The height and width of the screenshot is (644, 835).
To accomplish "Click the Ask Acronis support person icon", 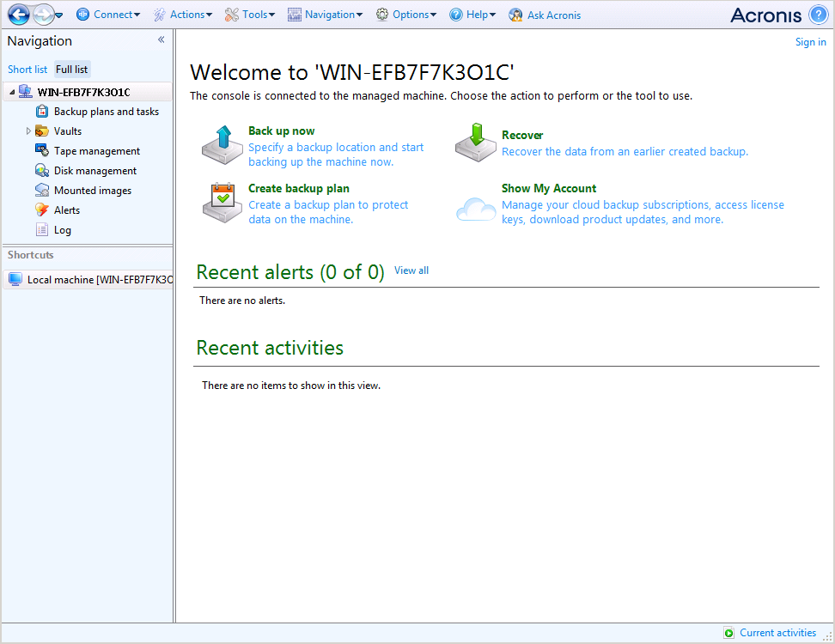I will tap(515, 15).
